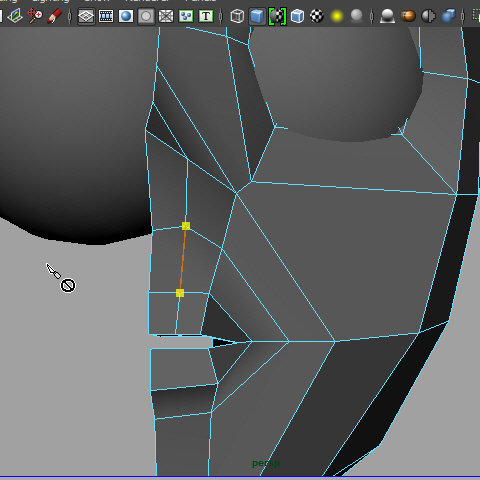Screen dimensions: 480x480
Task: Collapse the toolbar group handle after the Shadows icon
Action: click(x=372, y=16)
